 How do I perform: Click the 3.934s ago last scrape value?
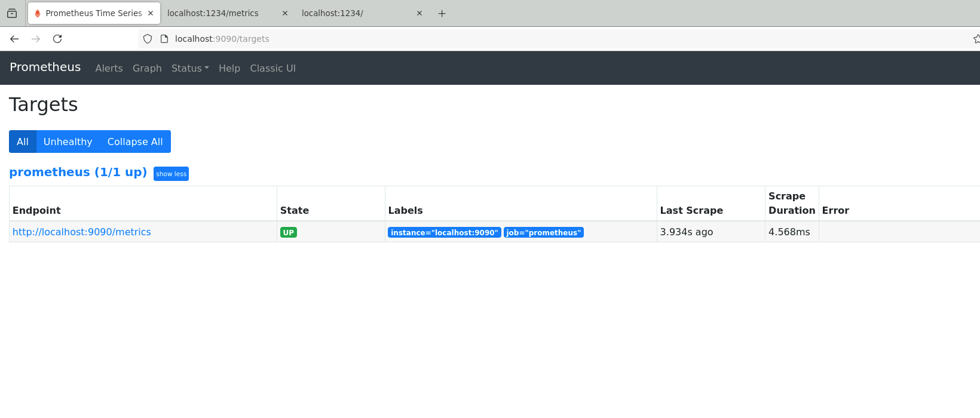[x=687, y=232]
